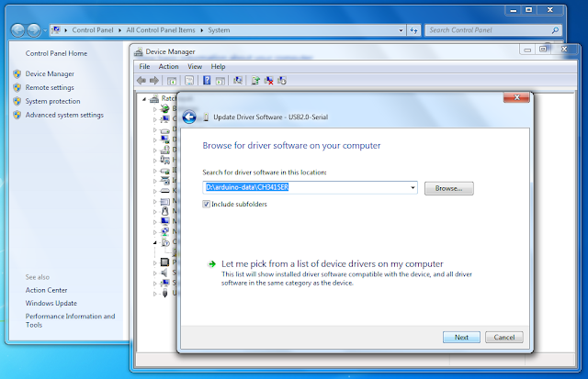588x379 pixels.
Task: Open Performance Information and Tools link
Action: [70, 320]
